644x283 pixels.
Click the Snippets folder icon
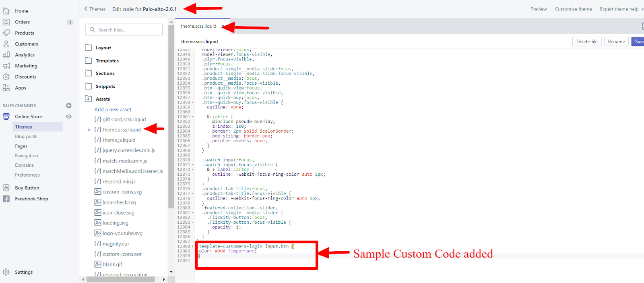(89, 86)
